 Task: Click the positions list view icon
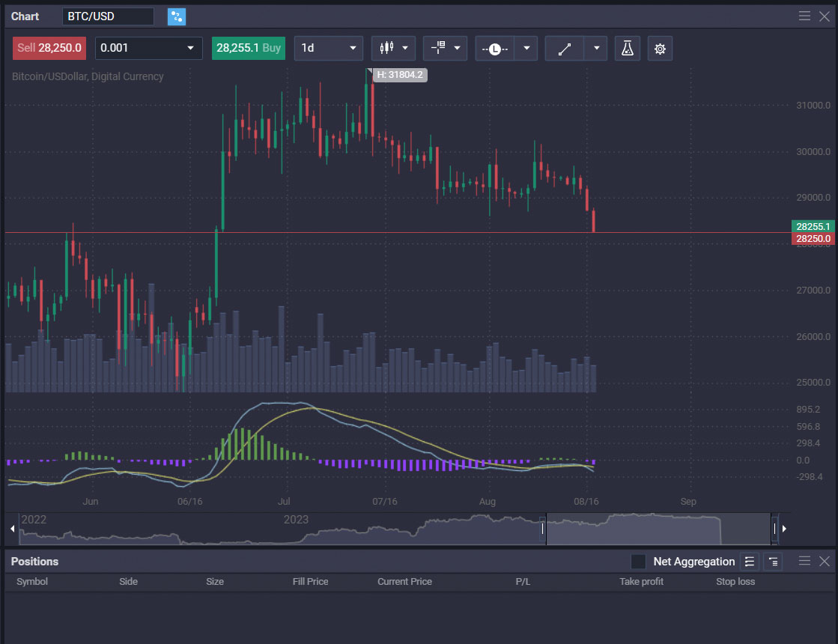tap(750, 562)
